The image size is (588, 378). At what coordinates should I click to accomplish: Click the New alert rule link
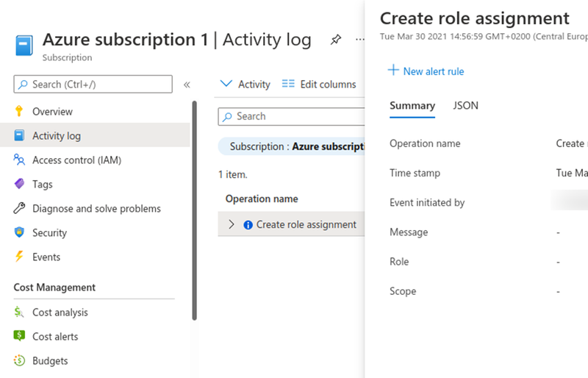[x=426, y=71]
